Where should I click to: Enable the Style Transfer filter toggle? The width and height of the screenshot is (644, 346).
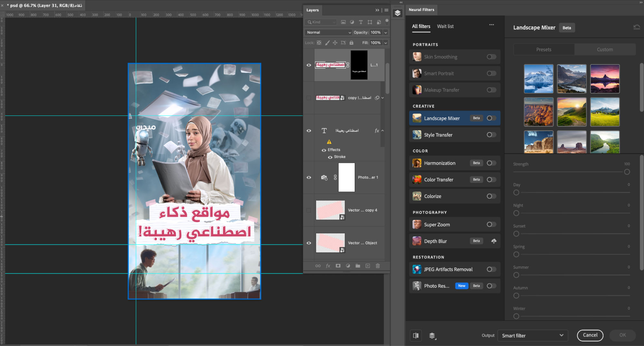pyautogui.click(x=491, y=135)
